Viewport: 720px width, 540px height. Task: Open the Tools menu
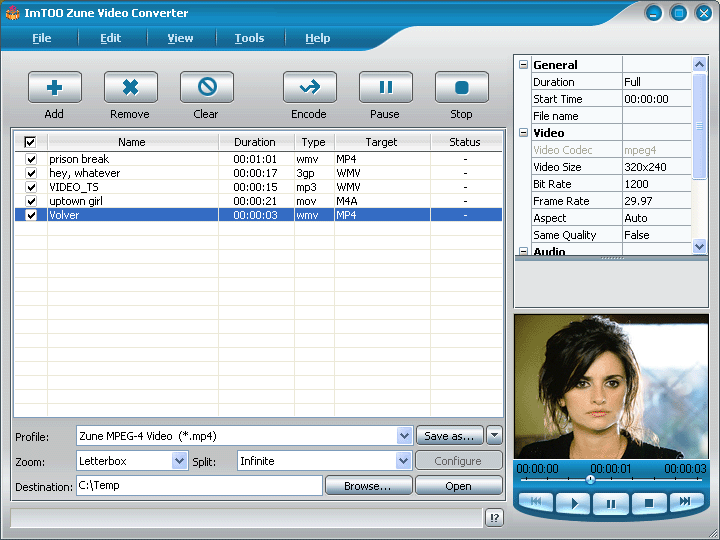(x=249, y=38)
